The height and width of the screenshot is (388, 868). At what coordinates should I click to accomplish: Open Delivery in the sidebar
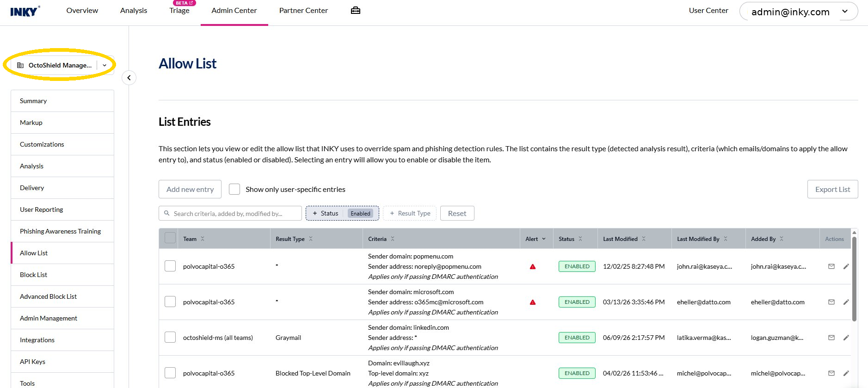(62, 188)
